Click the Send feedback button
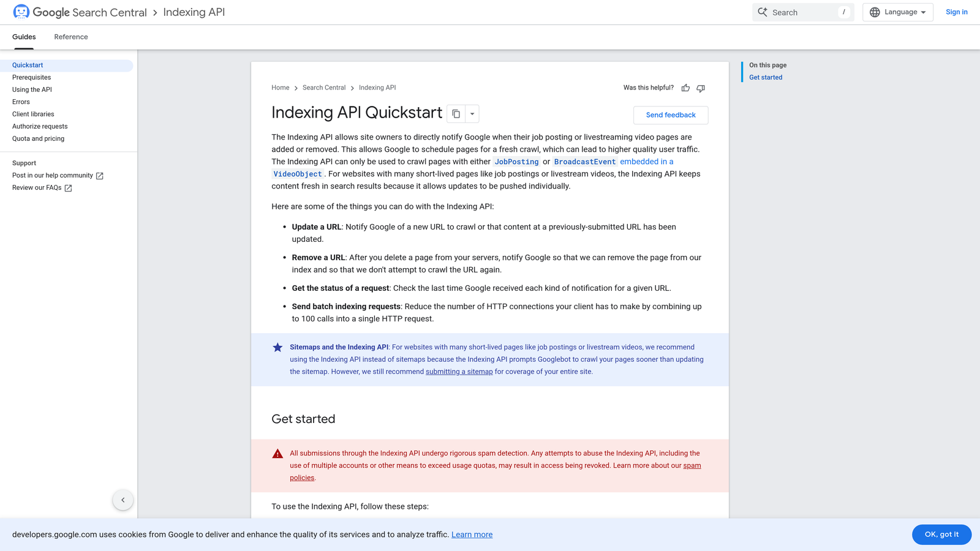 coord(670,115)
